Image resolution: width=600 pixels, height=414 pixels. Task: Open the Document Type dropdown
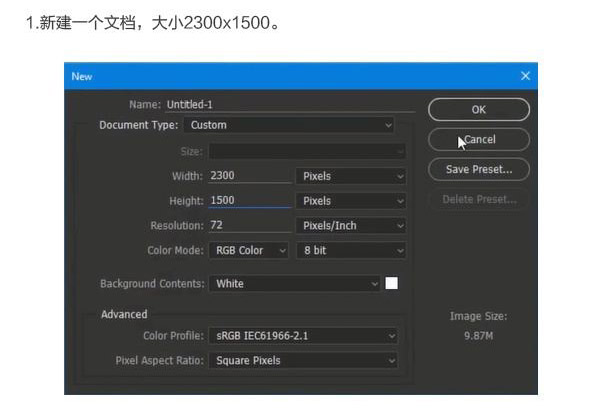click(289, 125)
